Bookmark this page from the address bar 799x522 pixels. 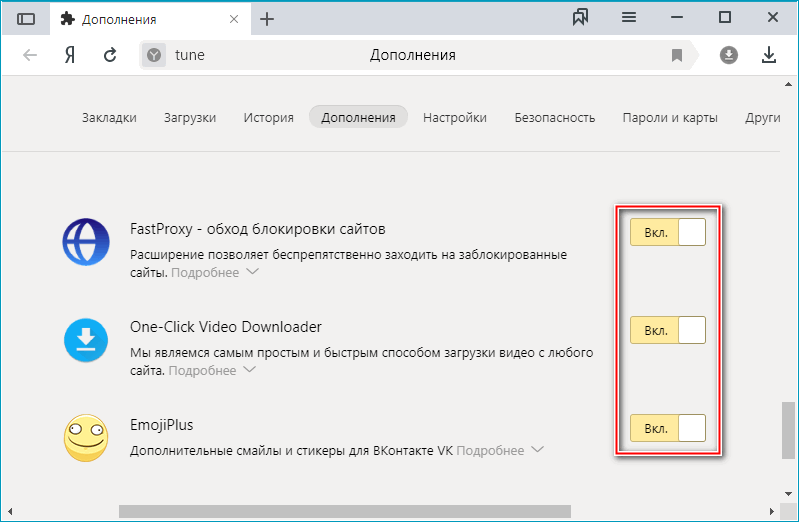pos(677,55)
